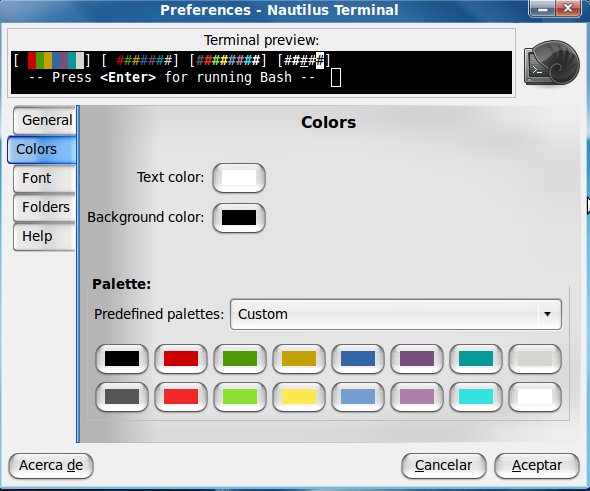Pick the dark red palette swatch
The height and width of the screenshot is (491, 590).
click(181, 359)
